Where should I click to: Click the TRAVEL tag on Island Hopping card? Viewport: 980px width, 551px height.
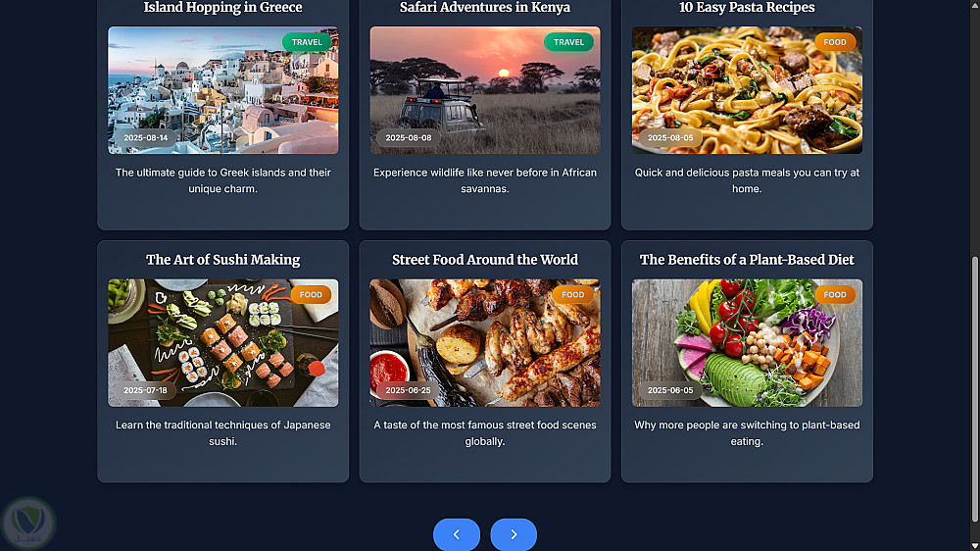pos(307,42)
